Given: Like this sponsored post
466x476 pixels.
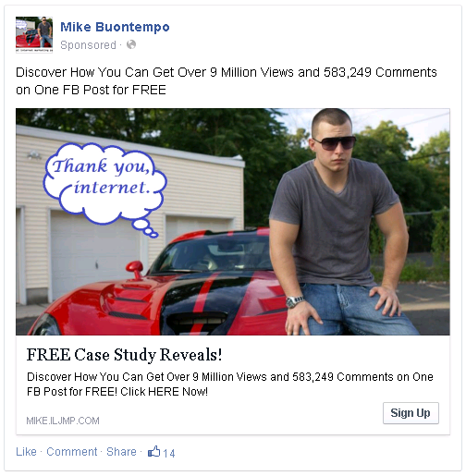Looking at the screenshot, I should (x=26, y=452).
